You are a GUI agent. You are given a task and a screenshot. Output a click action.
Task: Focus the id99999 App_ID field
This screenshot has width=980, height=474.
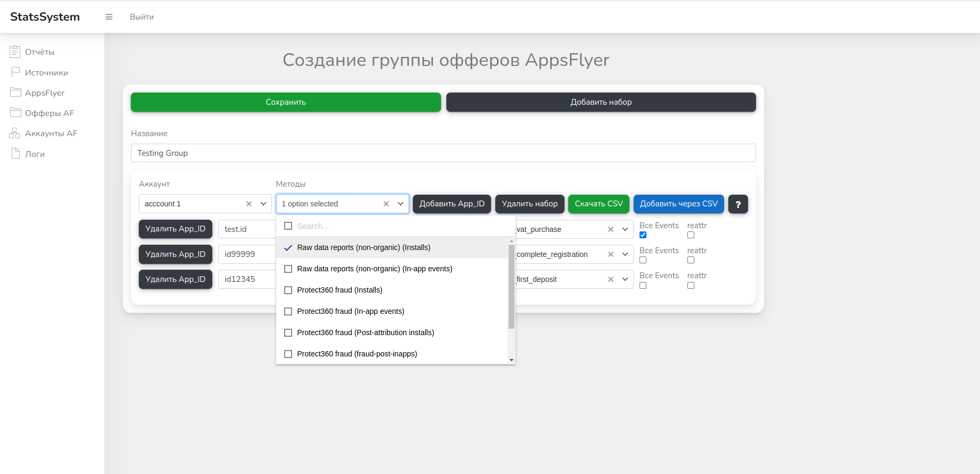click(247, 254)
